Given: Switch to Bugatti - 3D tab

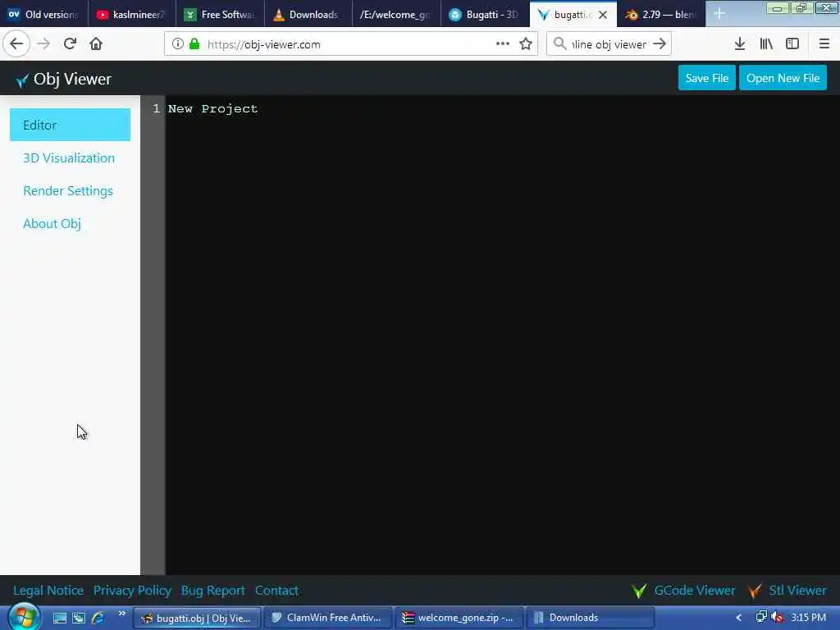Looking at the screenshot, I should [x=485, y=15].
